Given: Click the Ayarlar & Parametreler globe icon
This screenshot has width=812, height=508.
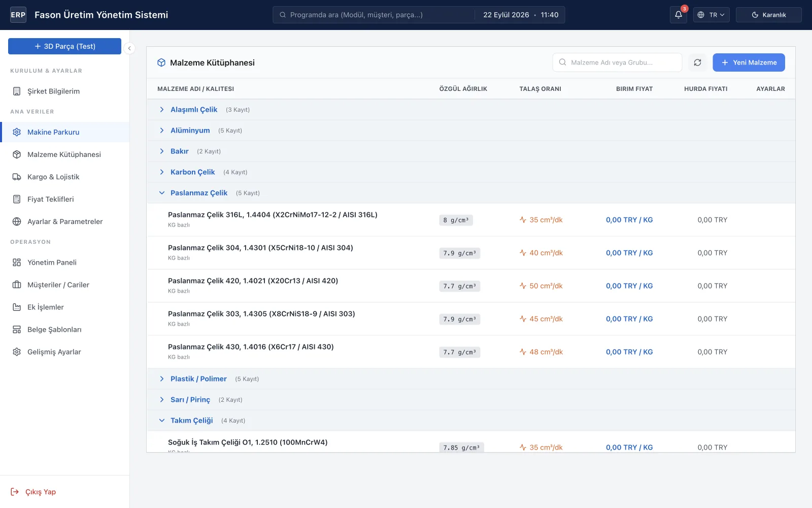Looking at the screenshot, I should click(x=17, y=221).
